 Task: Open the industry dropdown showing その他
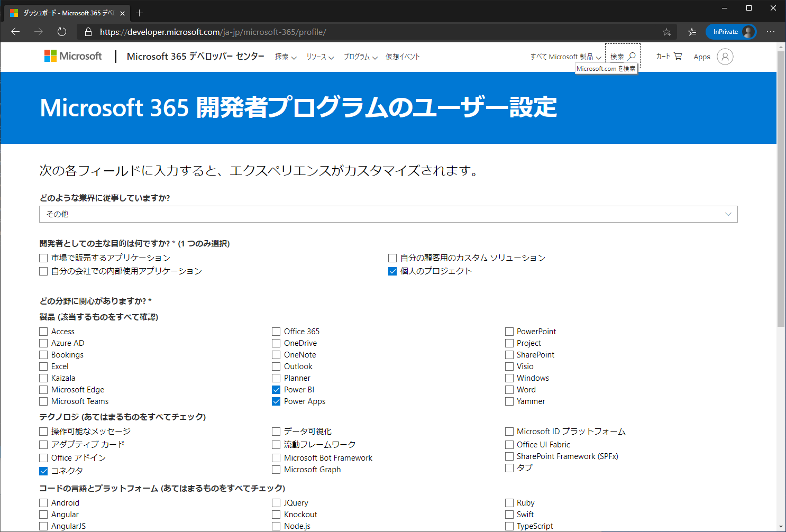pos(388,214)
